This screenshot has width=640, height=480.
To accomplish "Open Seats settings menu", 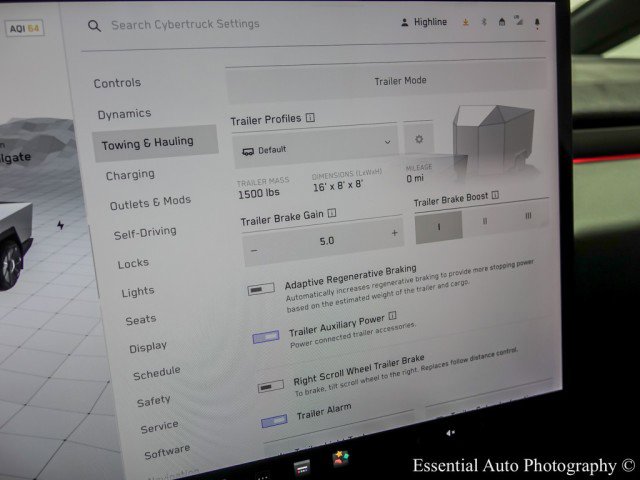I will (x=141, y=320).
